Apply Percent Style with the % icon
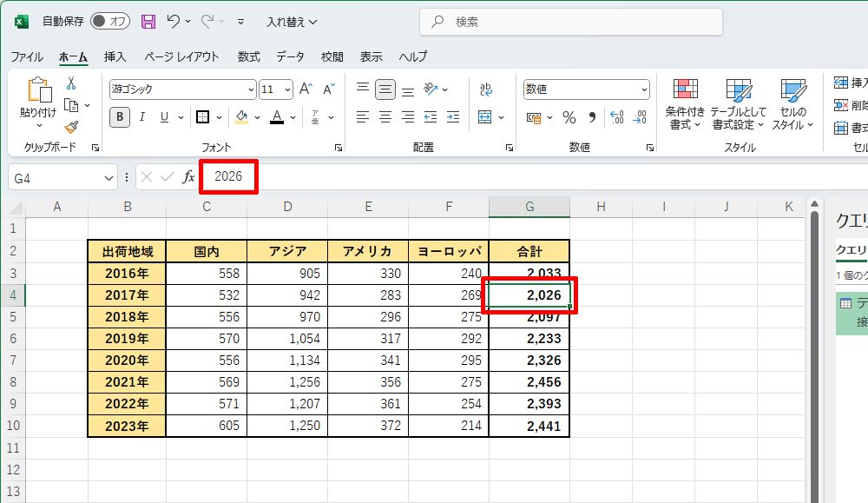 pyautogui.click(x=569, y=117)
